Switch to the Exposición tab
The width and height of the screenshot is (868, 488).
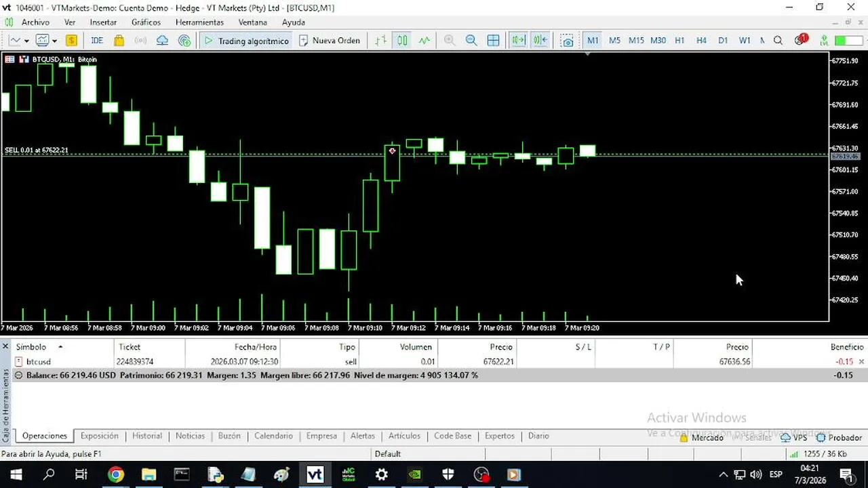click(x=100, y=436)
